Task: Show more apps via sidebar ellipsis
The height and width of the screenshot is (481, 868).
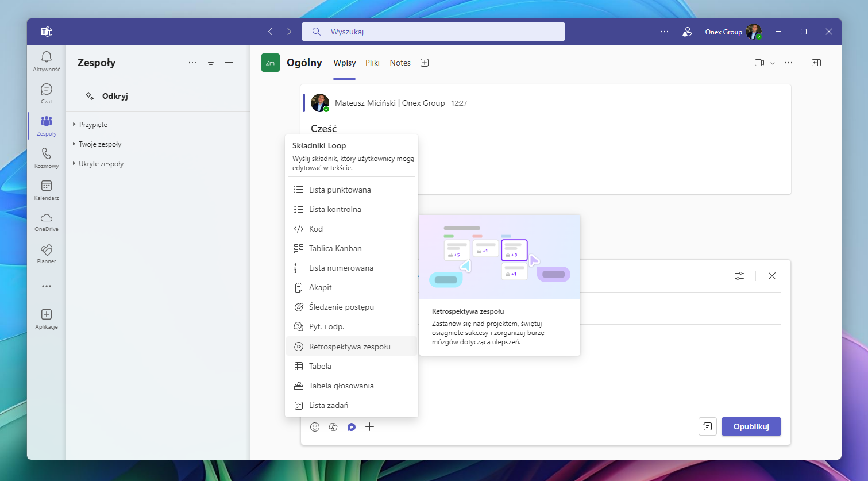Action: pyautogui.click(x=47, y=286)
